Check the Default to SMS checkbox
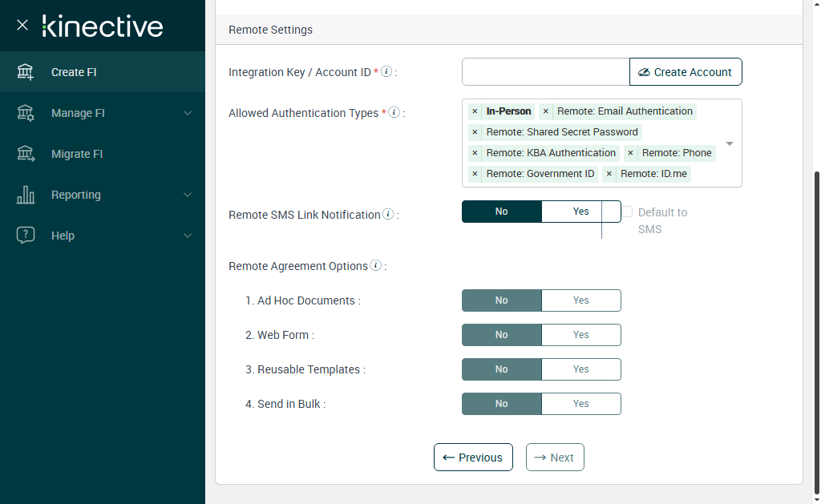Image resolution: width=821 pixels, height=504 pixels. pos(628,212)
